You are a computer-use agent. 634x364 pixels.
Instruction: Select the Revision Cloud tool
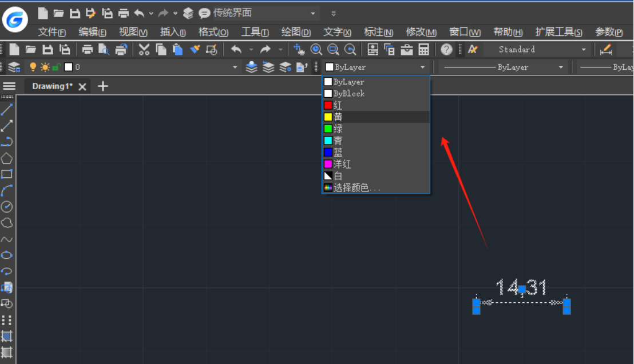[x=7, y=223]
